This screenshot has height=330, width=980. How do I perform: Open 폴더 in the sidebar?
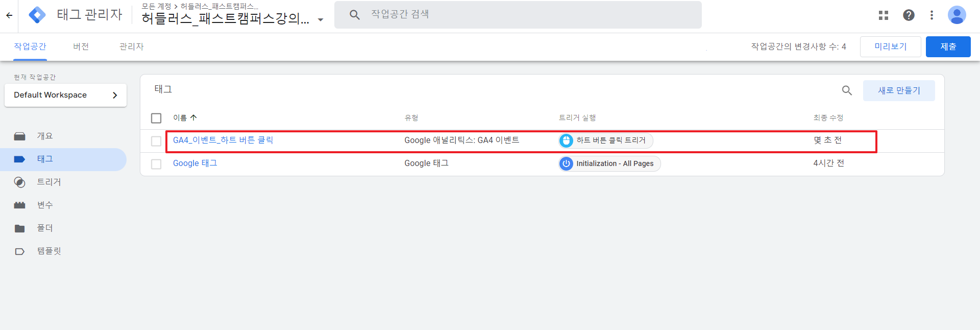[45, 228]
